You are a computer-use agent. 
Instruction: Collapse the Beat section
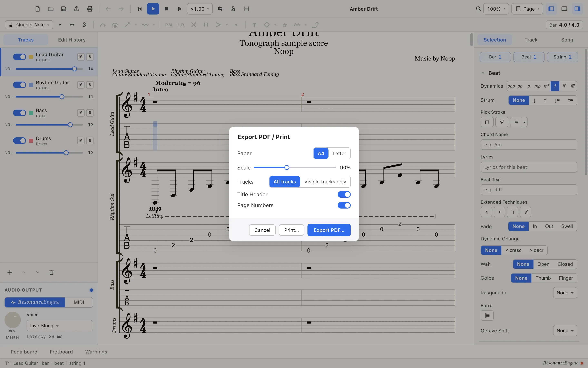[x=483, y=73]
